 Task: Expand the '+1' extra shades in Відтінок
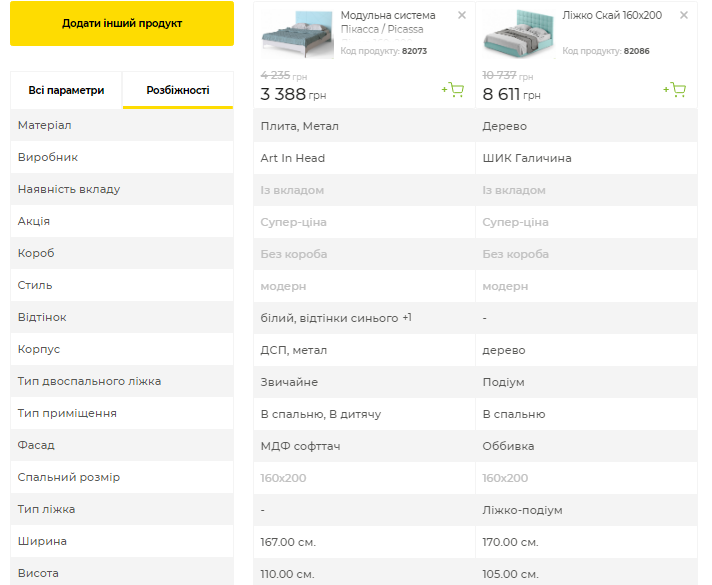(x=407, y=318)
